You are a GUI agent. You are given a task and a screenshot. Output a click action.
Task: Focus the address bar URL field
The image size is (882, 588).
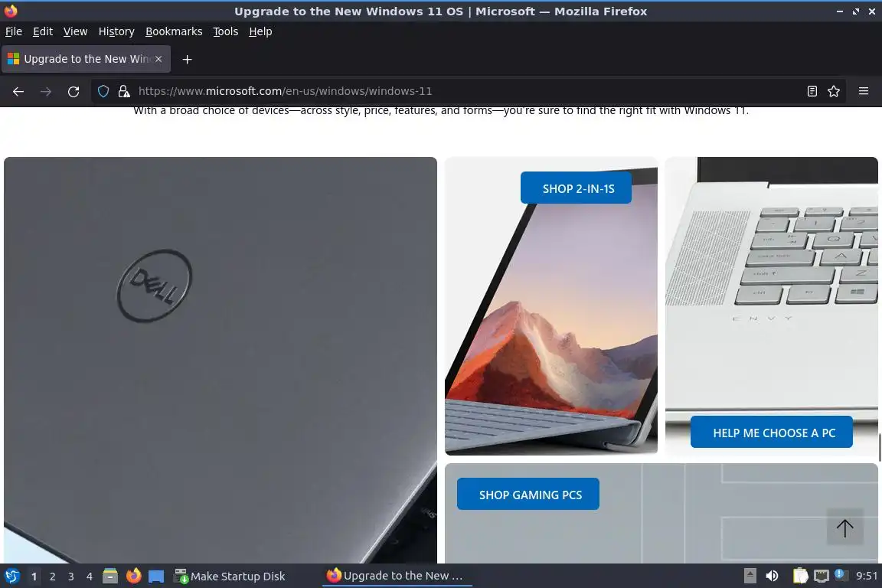pos(467,91)
